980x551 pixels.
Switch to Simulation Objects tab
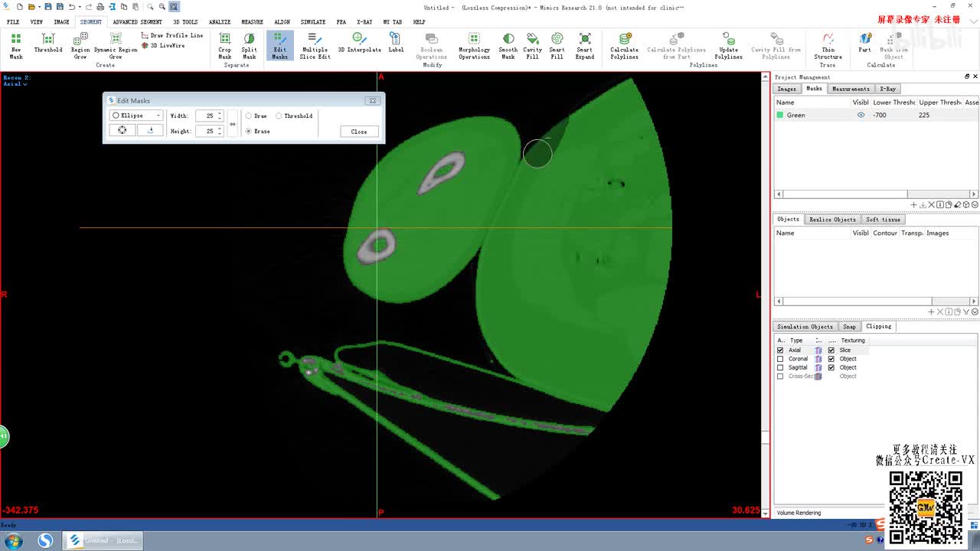click(805, 327)
